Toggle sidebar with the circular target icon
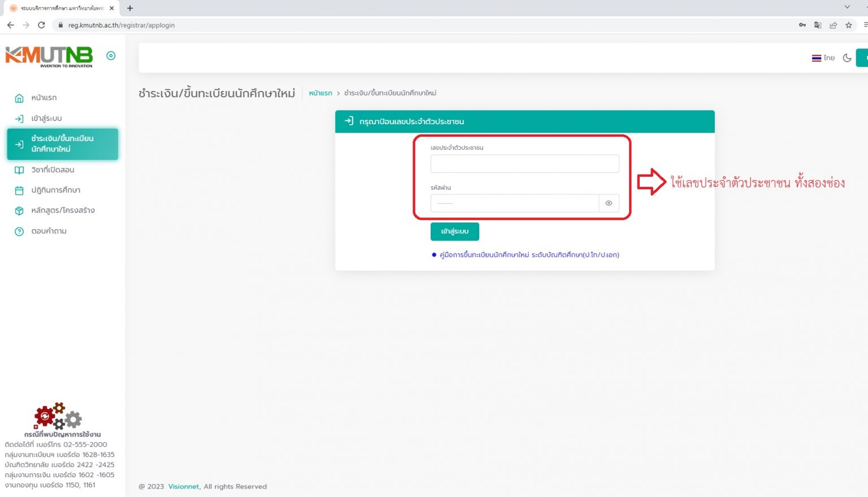 [111, 55]
